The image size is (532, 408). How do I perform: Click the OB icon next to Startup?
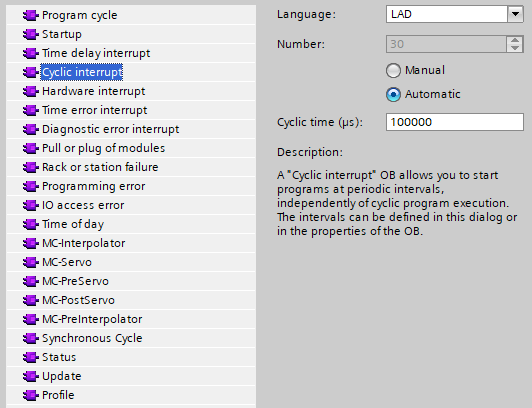(x=30, y=34)
